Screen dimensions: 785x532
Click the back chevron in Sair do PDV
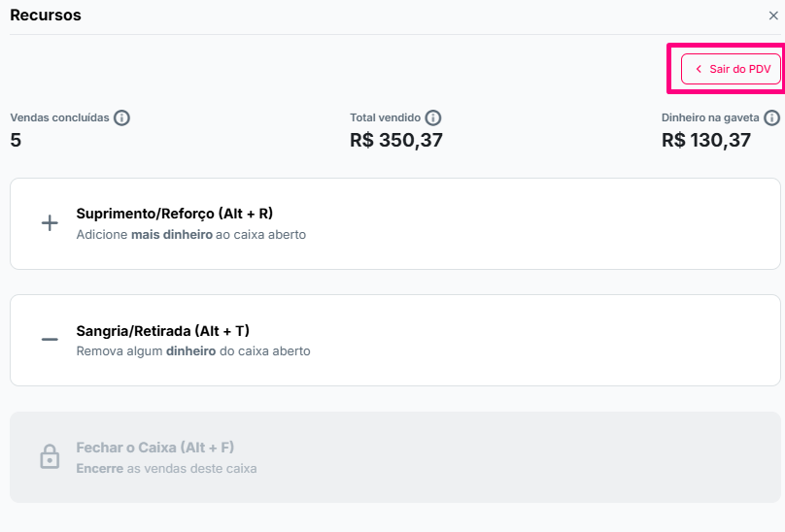point(698,70)
